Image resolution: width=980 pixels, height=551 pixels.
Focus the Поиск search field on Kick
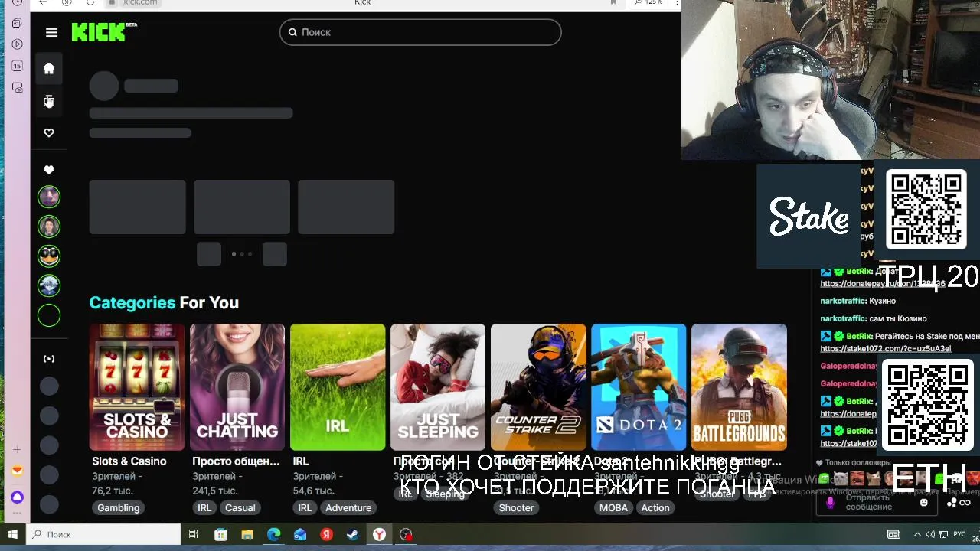[x=420, y=32]
